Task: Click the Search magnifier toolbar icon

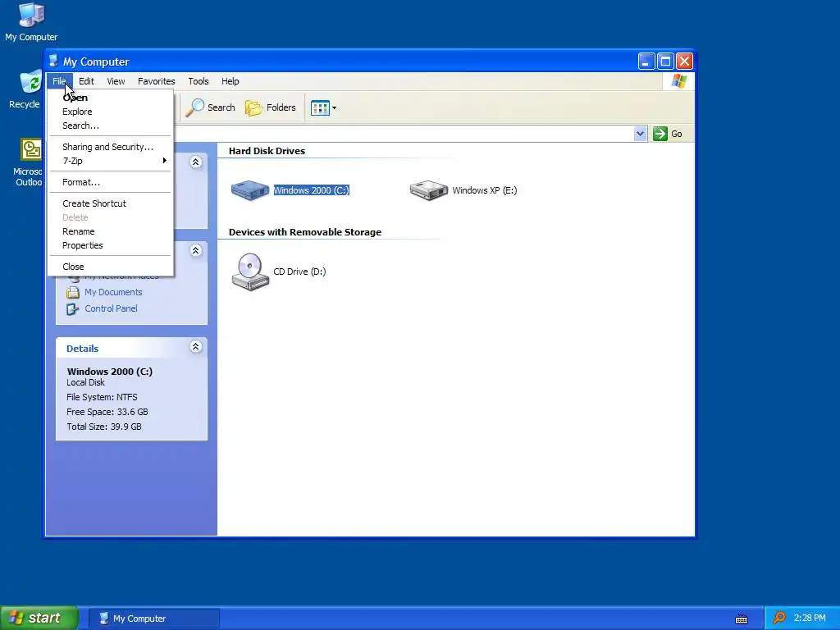Action: [x=195, y=107]
